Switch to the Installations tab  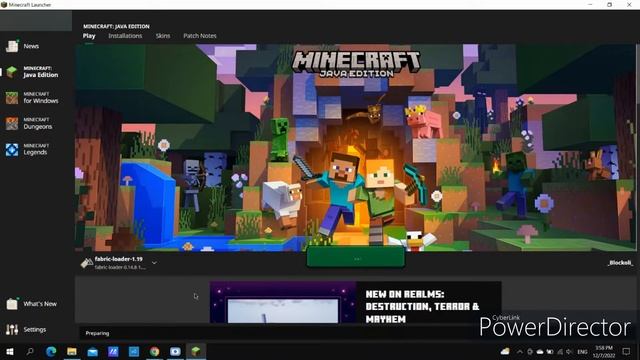125,36
